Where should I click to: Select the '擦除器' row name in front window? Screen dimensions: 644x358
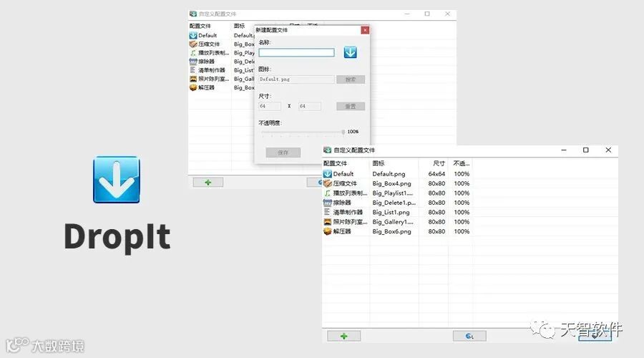point(342,203)
